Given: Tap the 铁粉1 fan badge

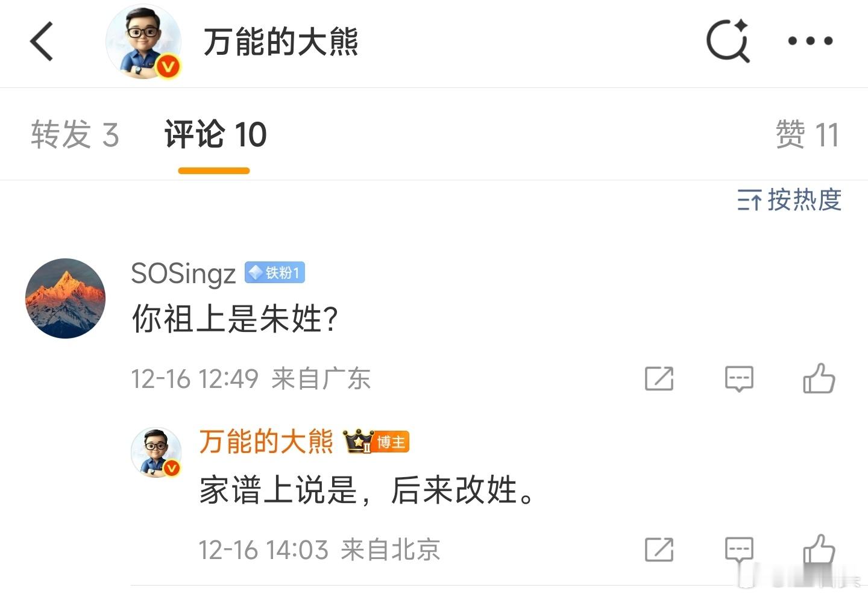Looking at the screenshot, I should coord(275,273).
